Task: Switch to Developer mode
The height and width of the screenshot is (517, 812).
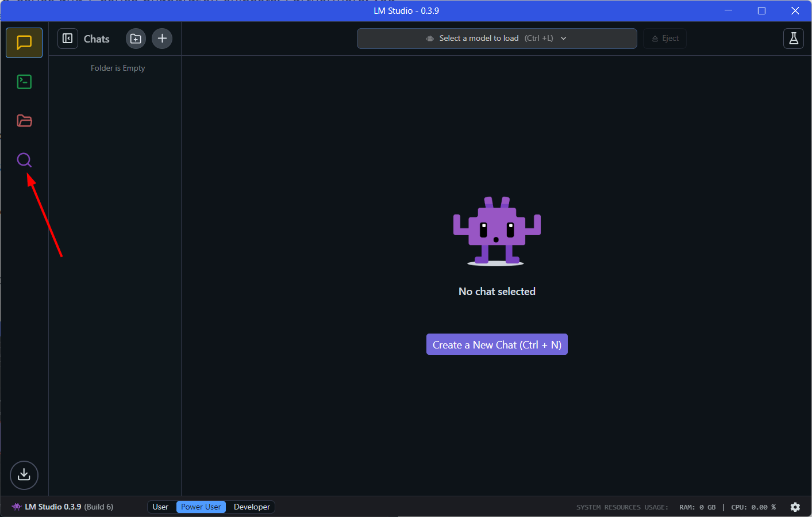Action: click(x=252, y=507)
